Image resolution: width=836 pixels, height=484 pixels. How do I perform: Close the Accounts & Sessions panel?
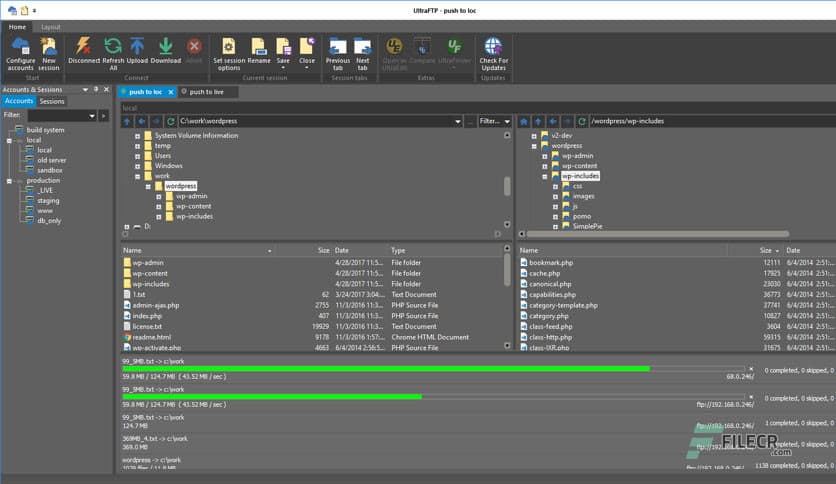106,90
